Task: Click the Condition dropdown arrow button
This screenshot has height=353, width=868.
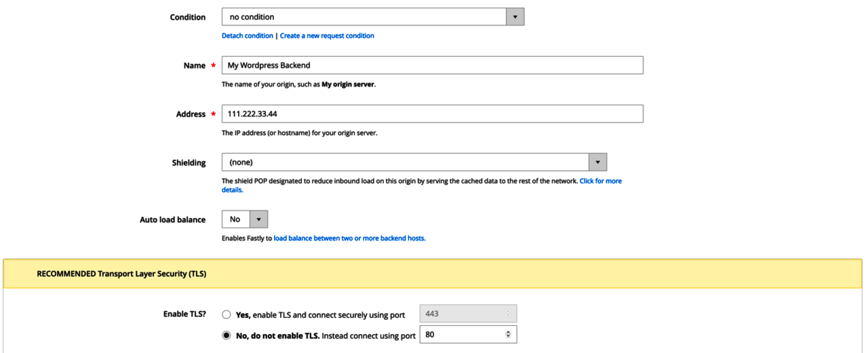Action: click(x=515, y=17)
